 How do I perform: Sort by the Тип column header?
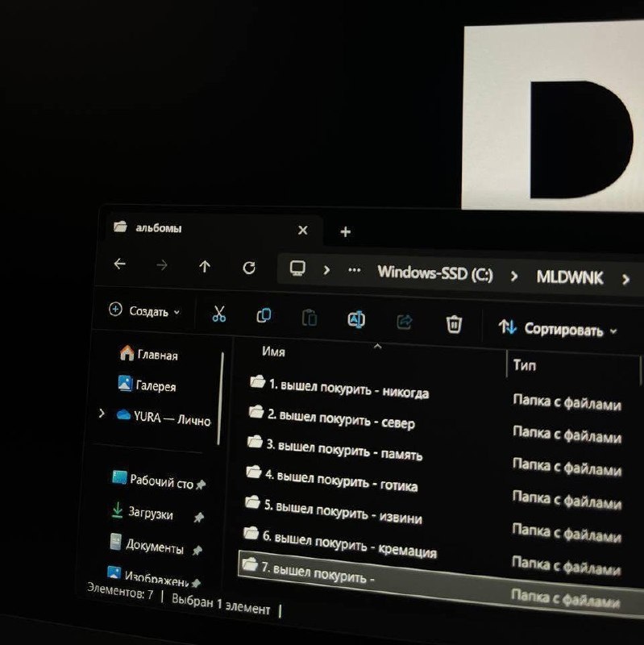(x=525, y=365)
